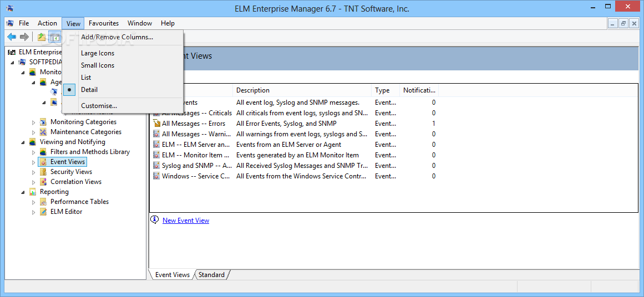The height and width of the screenshot is (297, 644).
Task: Click the Maintenance Categories tools icon
Action: [43, 132]
